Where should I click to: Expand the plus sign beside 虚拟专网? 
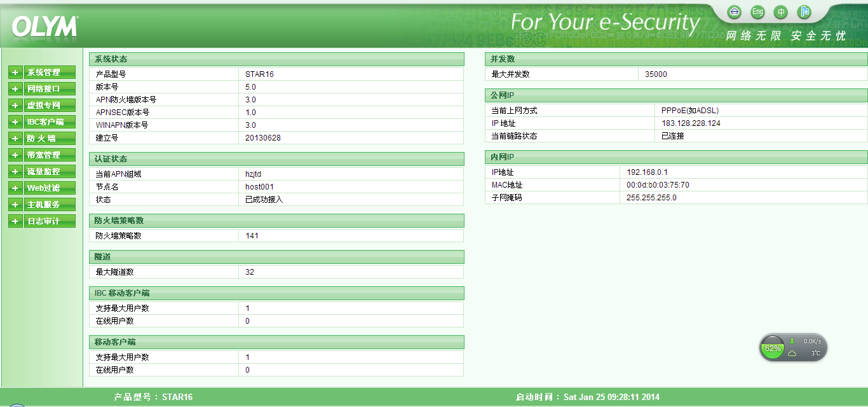15,106
